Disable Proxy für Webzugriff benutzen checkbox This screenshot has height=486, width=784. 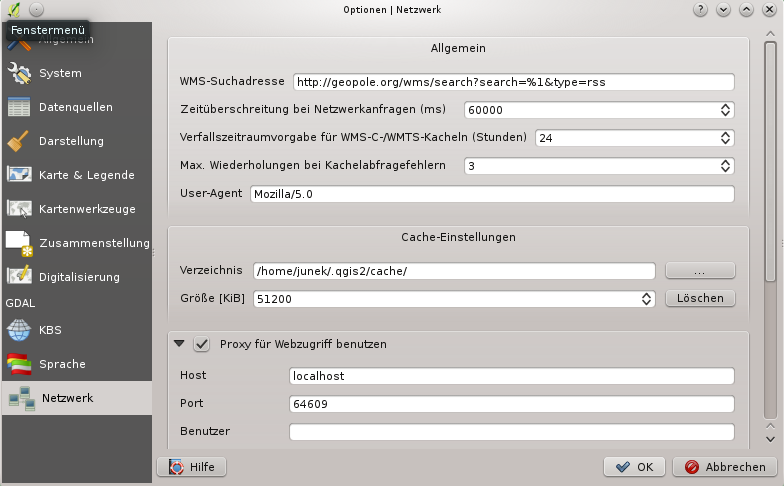click(x=202, y=344)
